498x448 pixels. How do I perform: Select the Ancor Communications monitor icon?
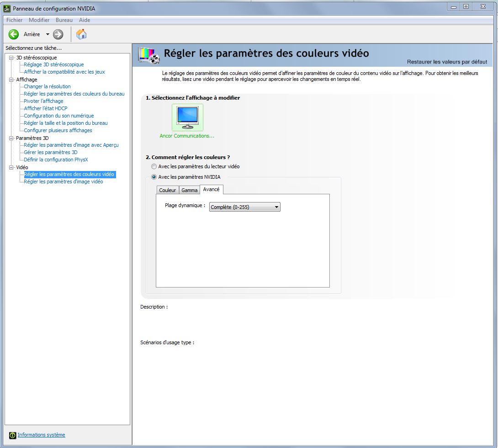click(187, 117)
